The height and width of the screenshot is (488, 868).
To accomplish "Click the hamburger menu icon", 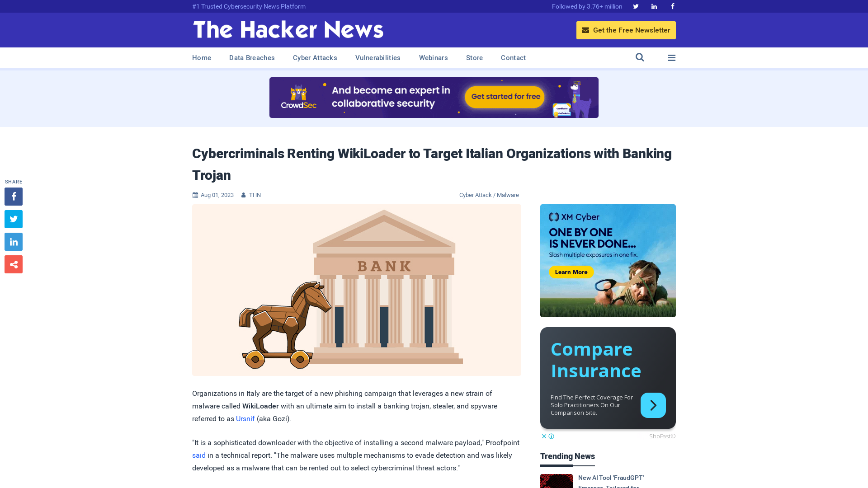I will [x=671, y=57].
